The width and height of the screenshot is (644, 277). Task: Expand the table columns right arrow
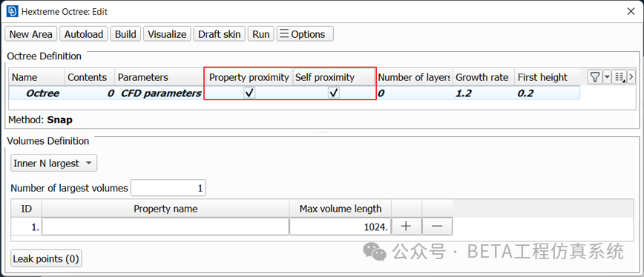point(631,76)
